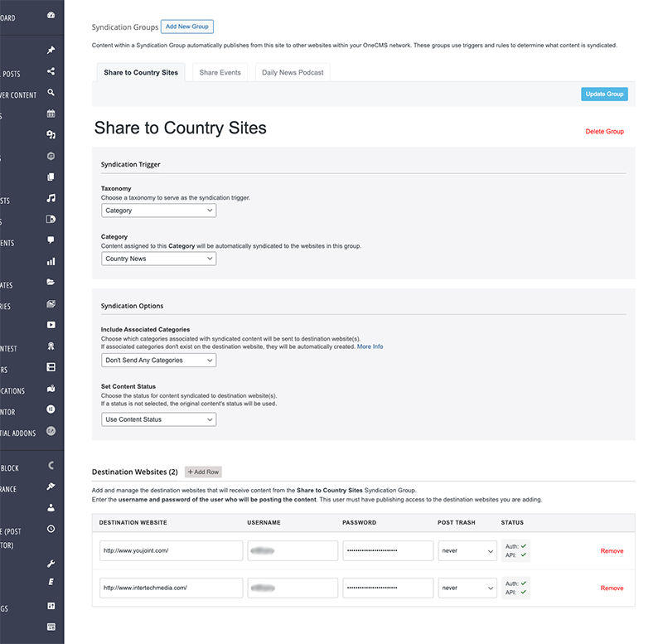Open Post Trash dropdown for youjoint.com row
The width and height of the screenshot is (663, 644).
(467, 550)
